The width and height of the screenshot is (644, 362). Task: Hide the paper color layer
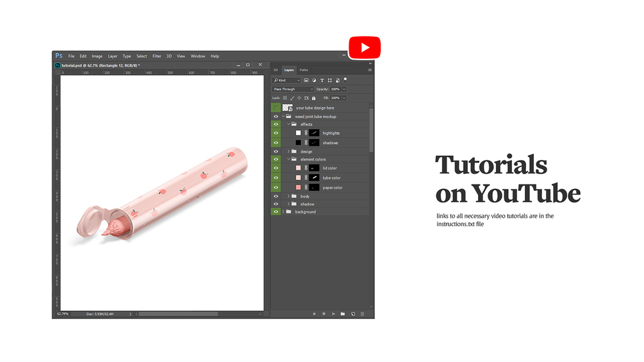coord(276,188)
